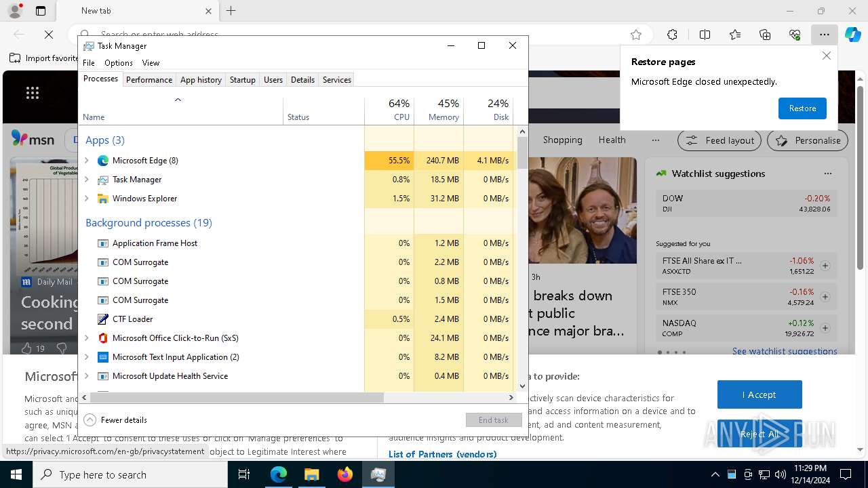The image size is (868, 488).
Task: Click the Task Manager horizontal scrollbar thumb
Action: coord(237,398)
